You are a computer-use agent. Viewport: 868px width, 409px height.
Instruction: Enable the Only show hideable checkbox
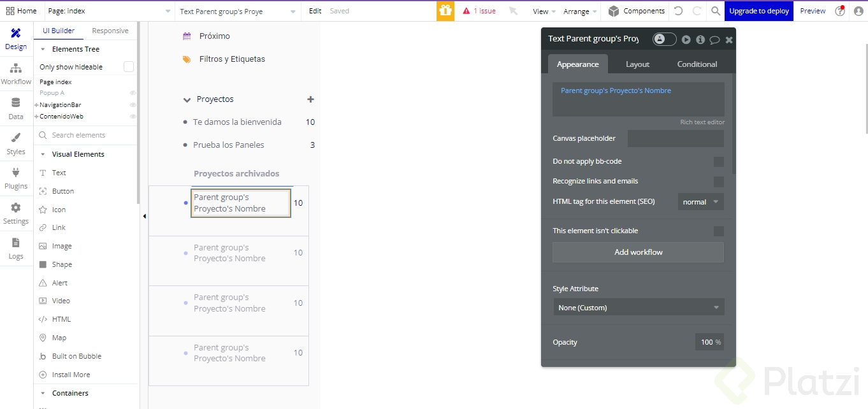(x=129, y=67)
